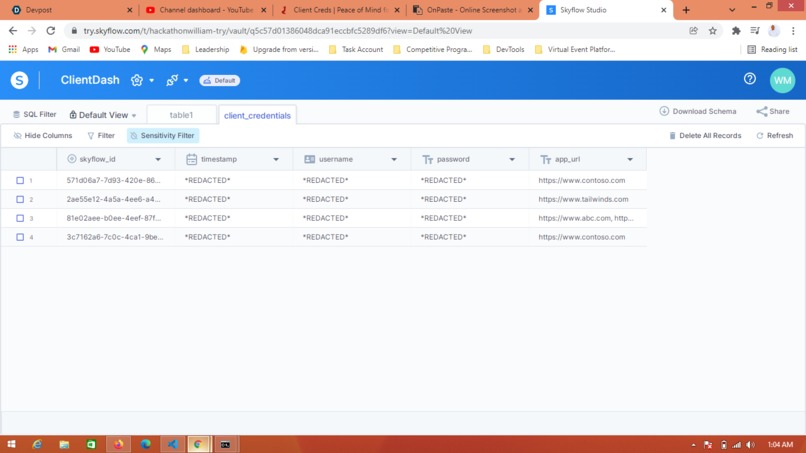Click Hide Columns

pos(43,136)
